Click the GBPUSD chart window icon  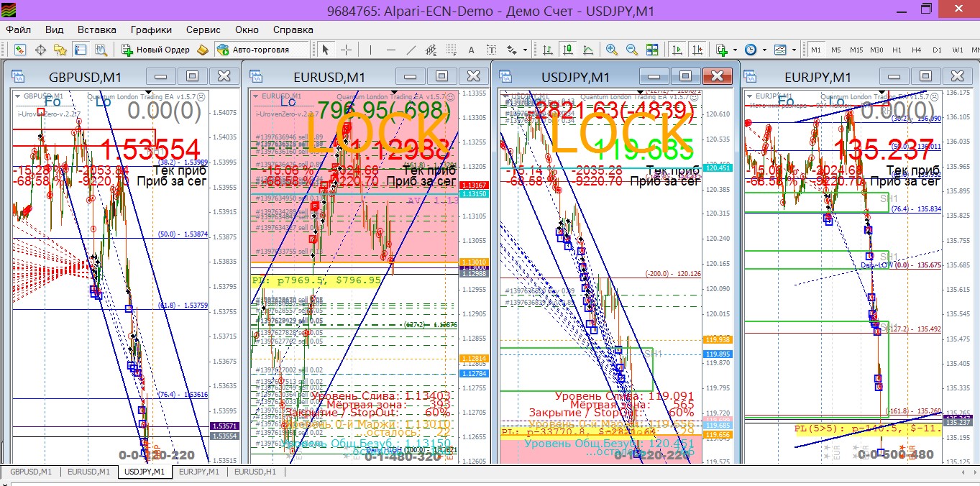[18, 77]
